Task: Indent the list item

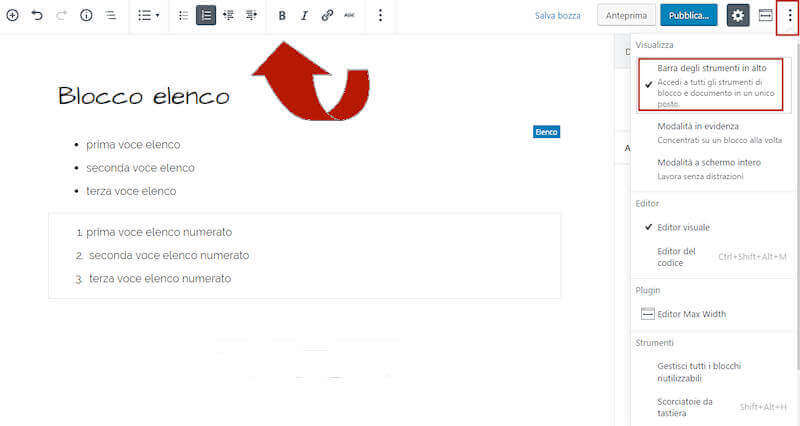Action: pos(251,16)
